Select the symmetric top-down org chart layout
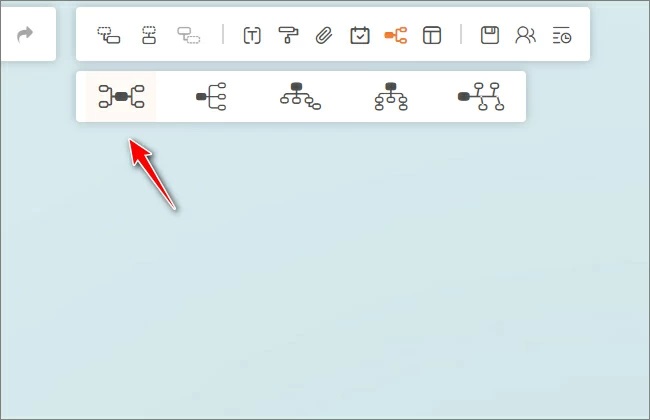650x420 pixels. [x=390, y=96]
